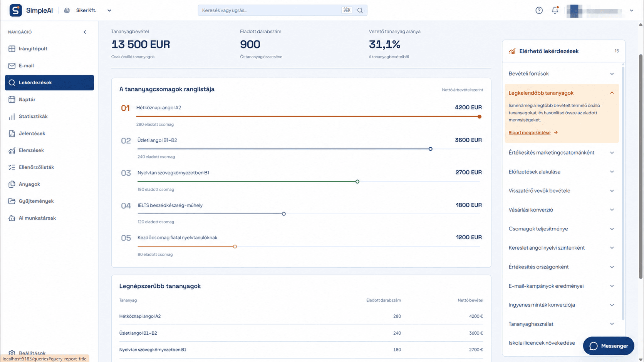This screenshot has height=362, width=644.
Task: Open the Riport megtekintése link
Action: [533, 133]
